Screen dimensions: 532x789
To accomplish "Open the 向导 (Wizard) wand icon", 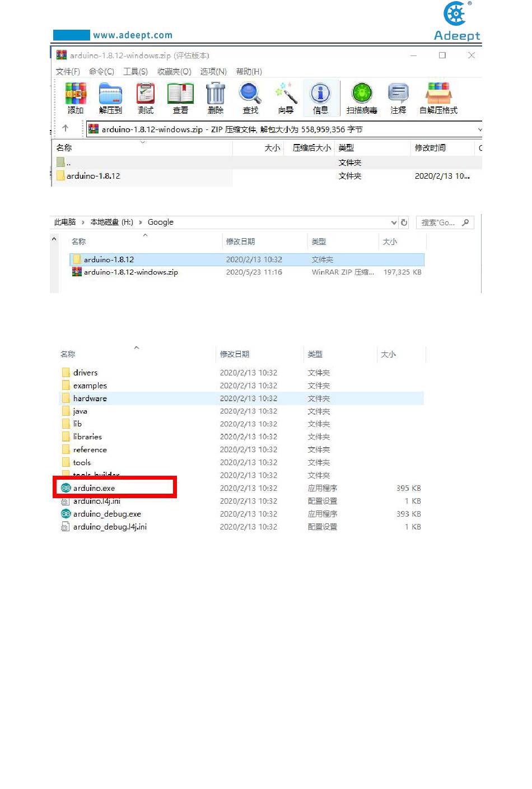I will (286, 93).
